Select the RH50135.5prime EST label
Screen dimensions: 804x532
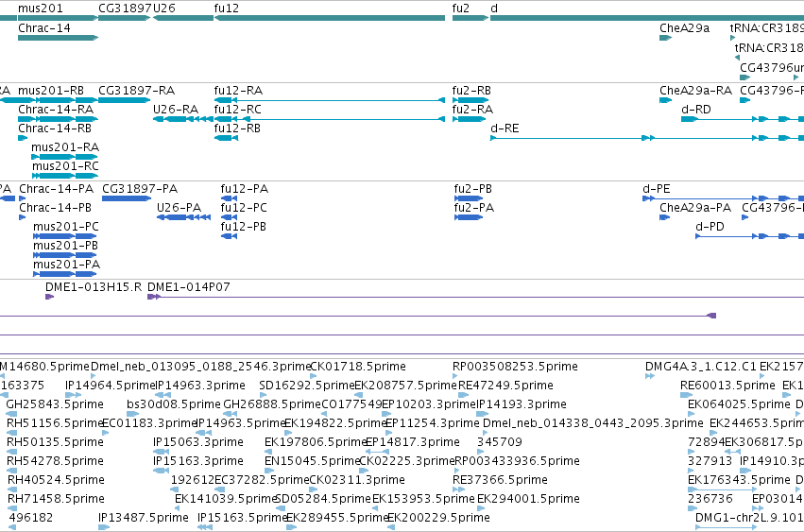point(55,443)
